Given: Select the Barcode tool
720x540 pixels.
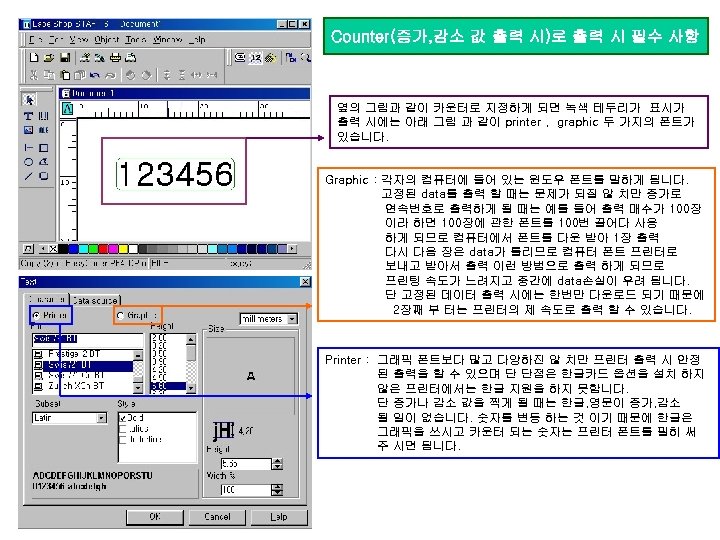Looking at the screenshot, I should (x=44, y=116).
